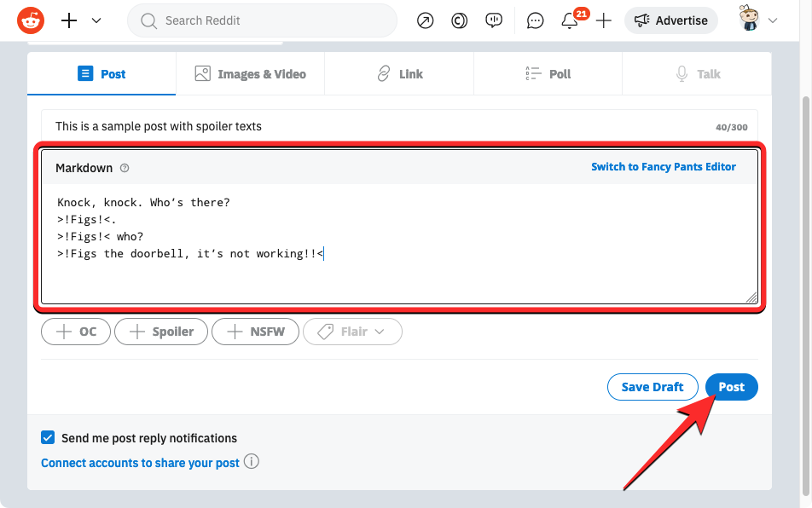Toggle the Spoiler tag on the post

pyautogui.click(x=161, y=332)
